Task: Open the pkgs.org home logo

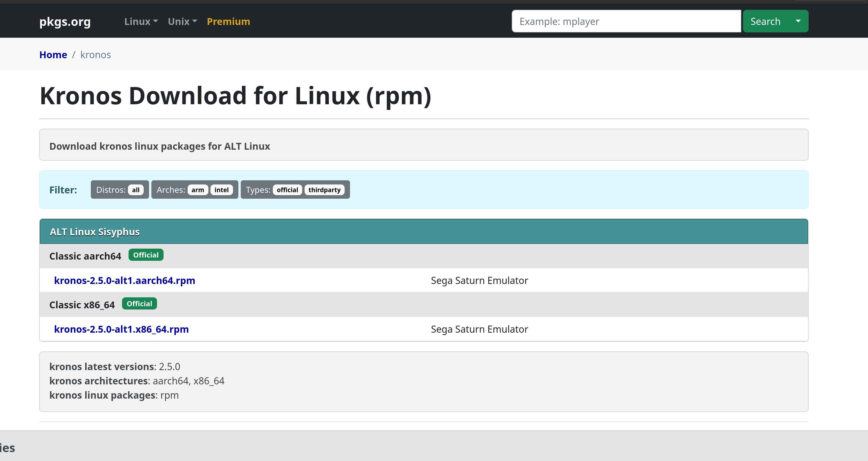Action: 65,22
